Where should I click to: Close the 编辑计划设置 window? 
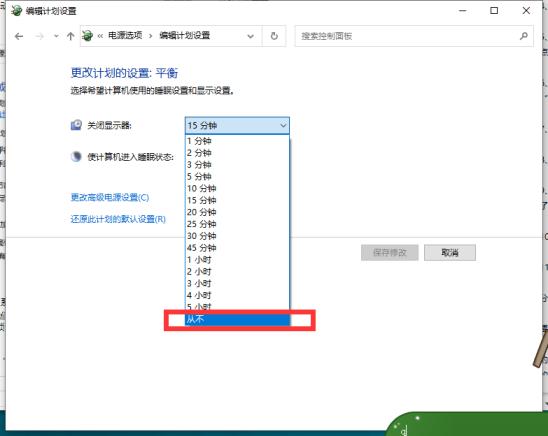526,11
